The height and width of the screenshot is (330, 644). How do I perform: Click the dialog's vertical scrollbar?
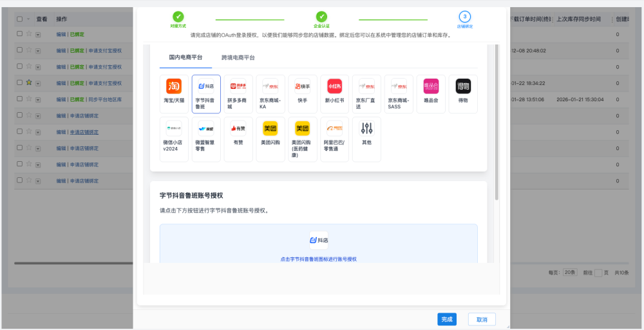pyautogui.click(x=497, y=123)
